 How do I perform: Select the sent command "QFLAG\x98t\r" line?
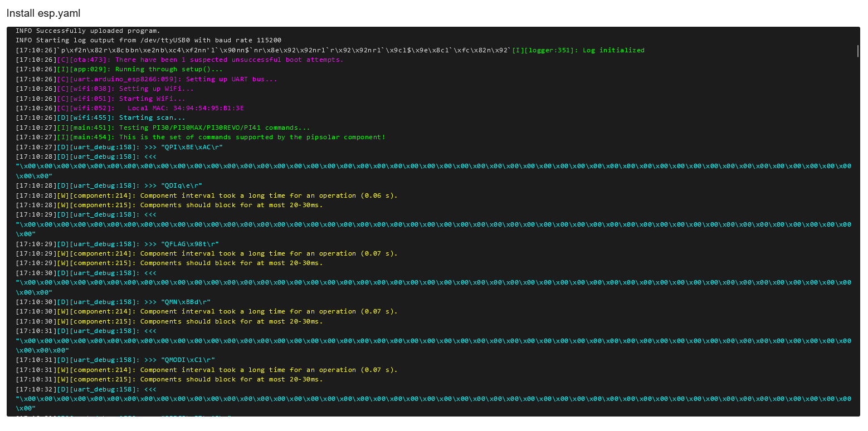pyautogui.click(x=117, y=244)
